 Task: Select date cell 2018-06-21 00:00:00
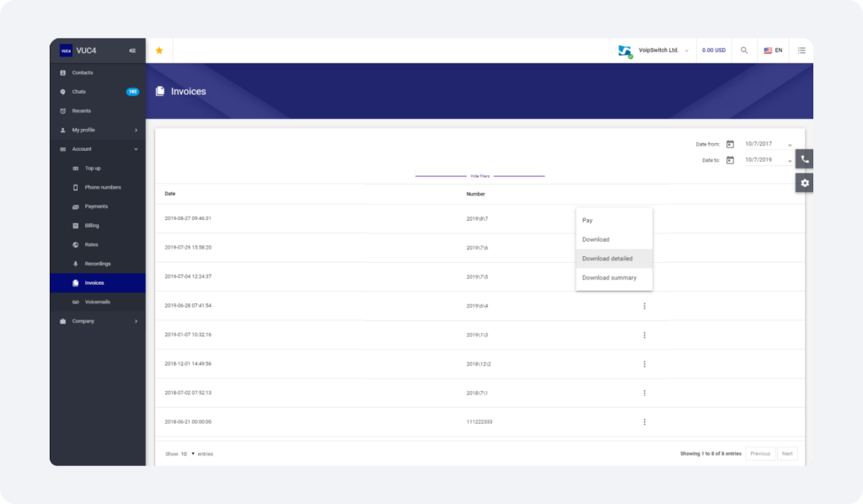pos(188,422)
